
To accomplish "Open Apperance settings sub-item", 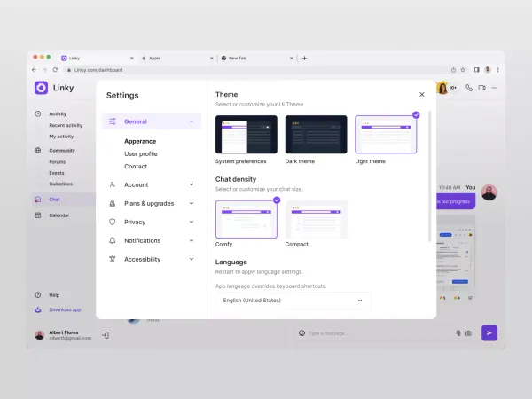I will coord(140,141).
